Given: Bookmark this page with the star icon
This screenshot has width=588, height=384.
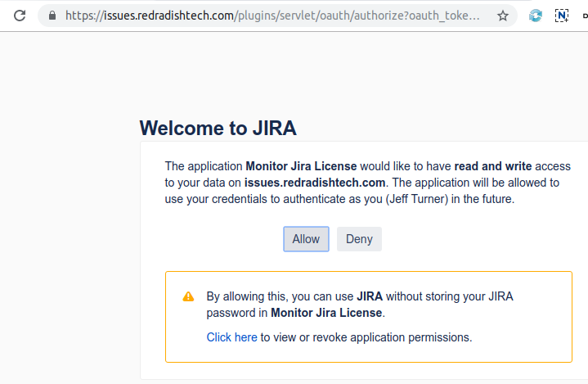Looking at the screenshot, I should click(x=502, y=16).
